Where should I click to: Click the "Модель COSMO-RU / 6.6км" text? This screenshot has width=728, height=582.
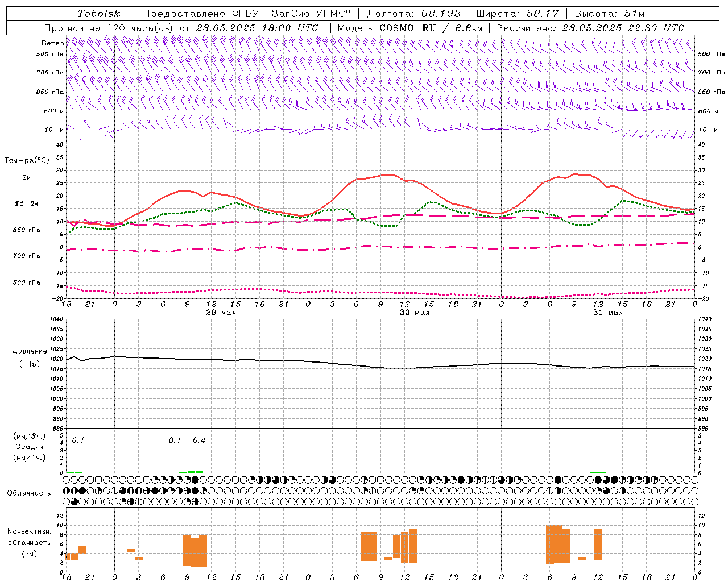click(409, 27)
